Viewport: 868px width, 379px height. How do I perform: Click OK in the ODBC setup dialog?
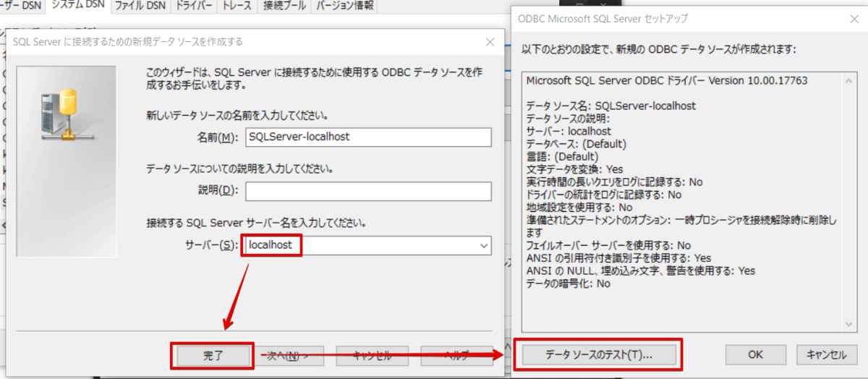tap(756, 355)
